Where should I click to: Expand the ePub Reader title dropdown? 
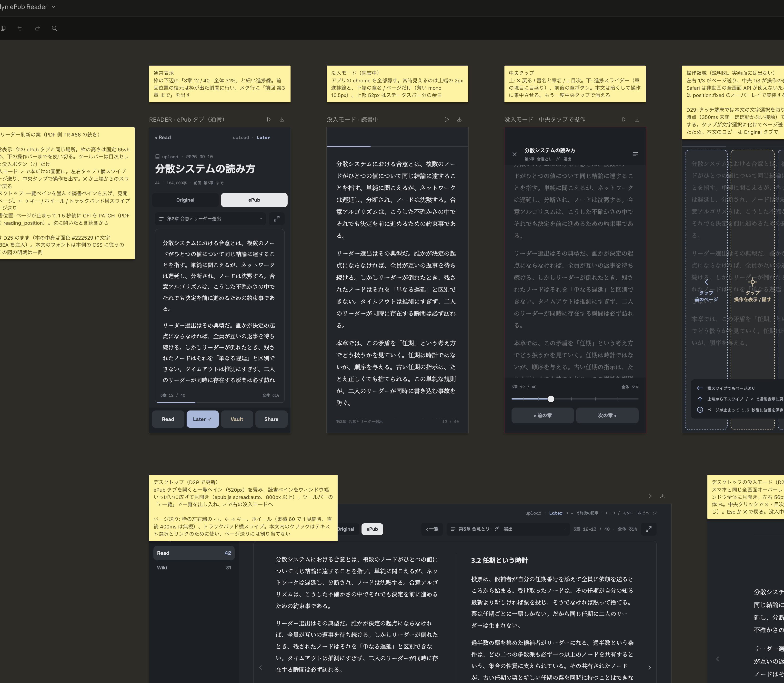point(53,7)
